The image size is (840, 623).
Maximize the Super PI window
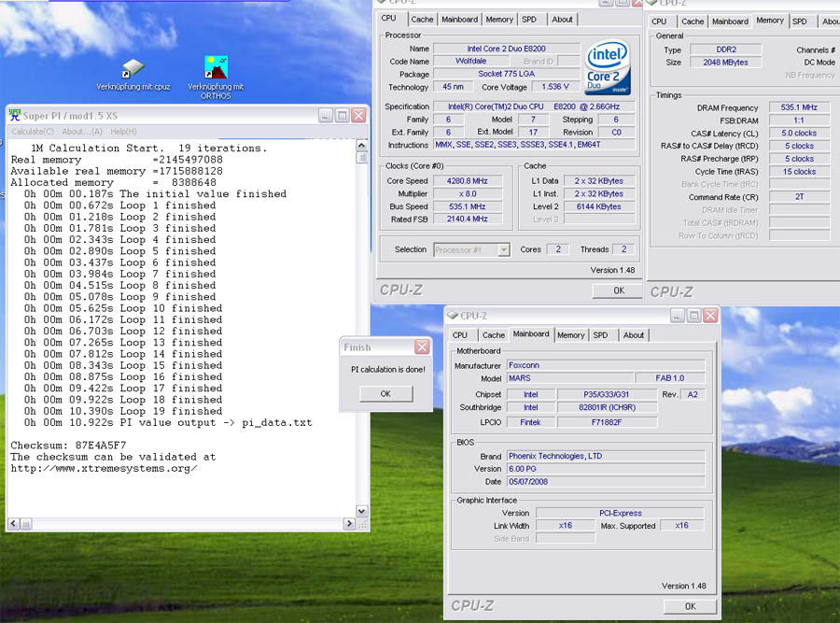pyautogui.click(x=342, y=115)
